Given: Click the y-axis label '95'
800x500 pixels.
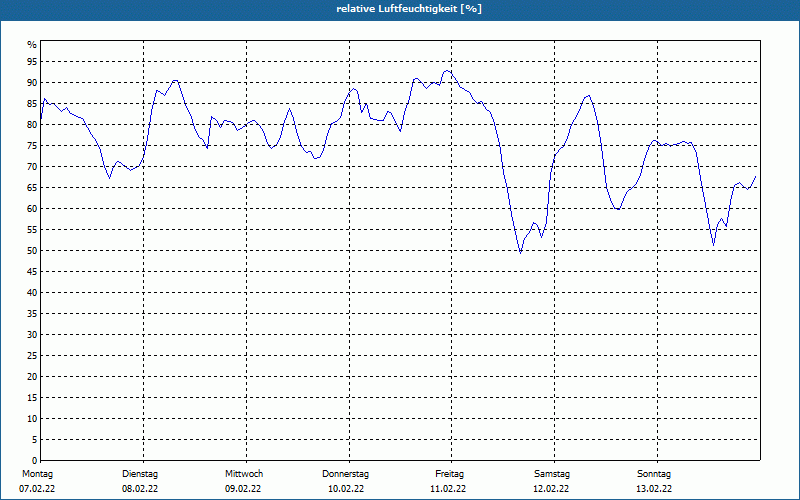Looking at the screenshot, I should pyautogui.click(x=32, y=62).
